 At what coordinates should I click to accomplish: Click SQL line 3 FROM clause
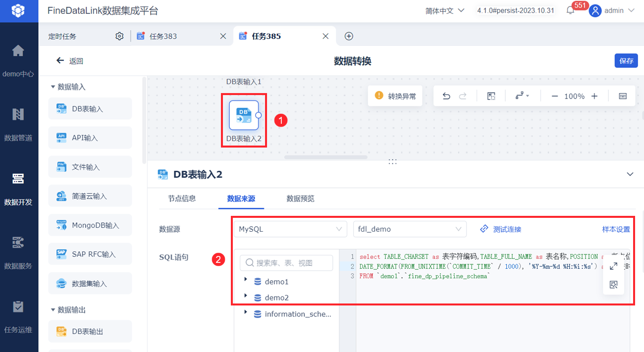425,276
